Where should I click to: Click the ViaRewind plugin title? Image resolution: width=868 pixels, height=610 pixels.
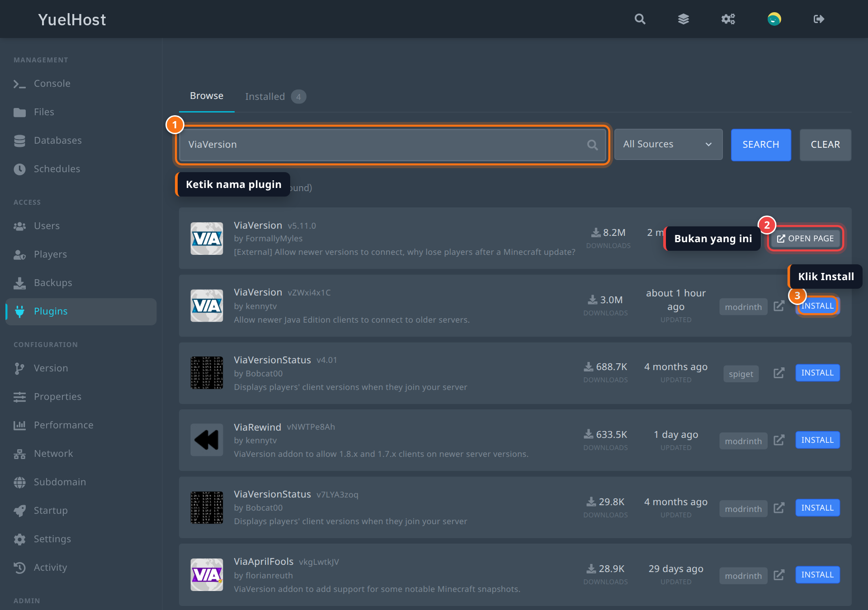click(257, 427)
